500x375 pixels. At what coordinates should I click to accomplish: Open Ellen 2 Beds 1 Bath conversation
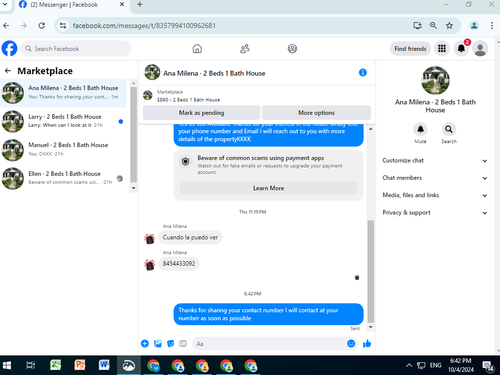tap(63, 178)
